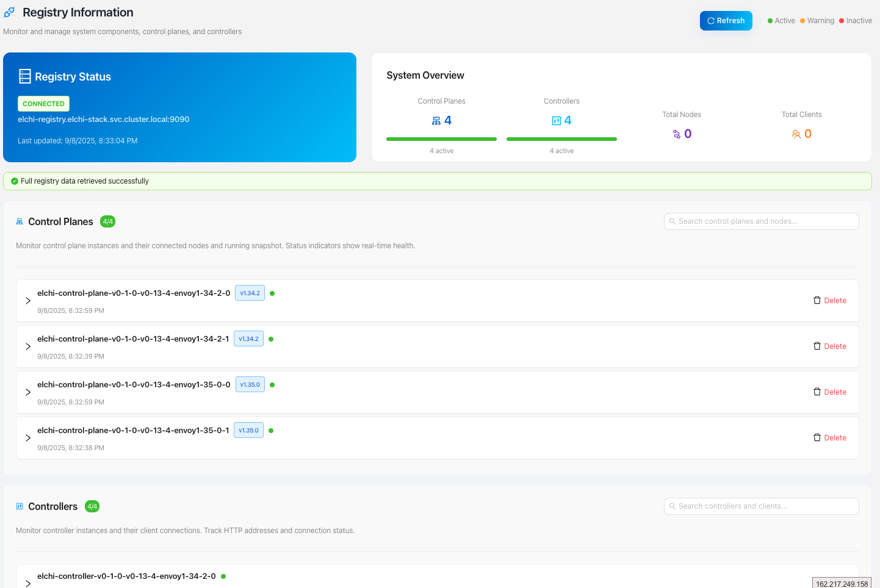The width and height of the screenshot is (880, 588).
Task: Click the trash icon beside envoy1-34-2-0 control plane
Action: coord(817,300)
